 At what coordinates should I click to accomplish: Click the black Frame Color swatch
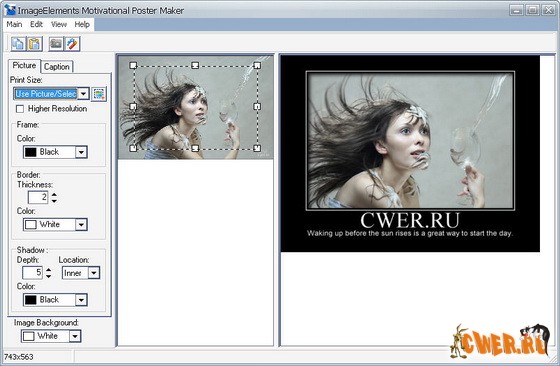(x=31, y=152)
